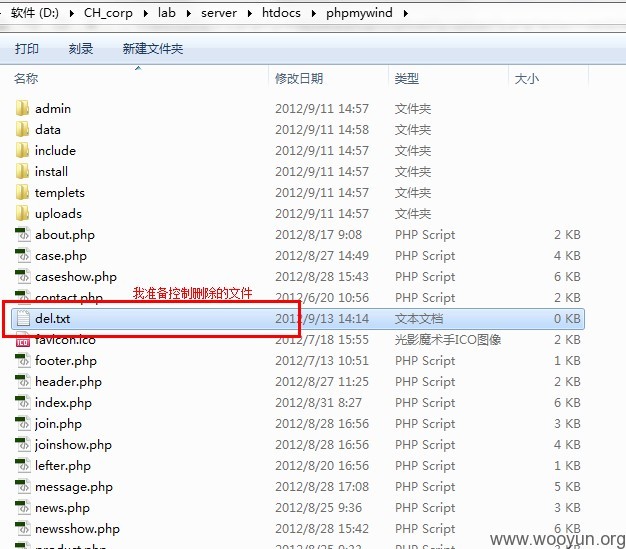Select the footer.php file icon
Image resolution: width=626 pixels, height=549 pixels.
click(x=22, y=361)
